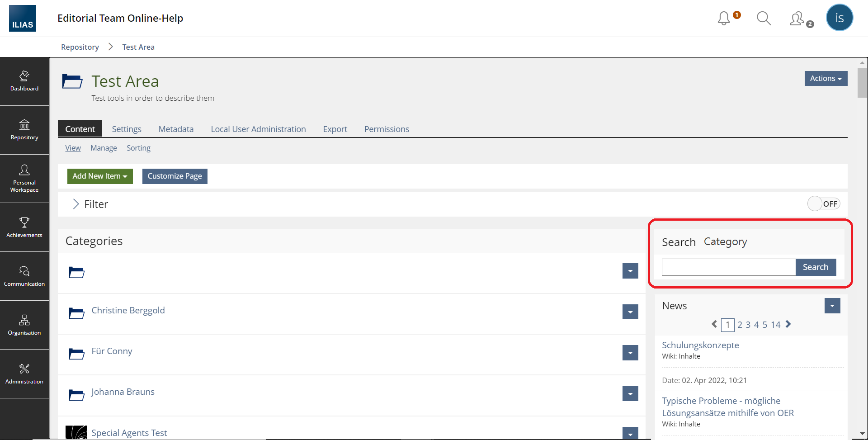This screenshot has height=440, width=868.
Task: Open Repository in sidebar
Action: pyautogui.click(x=24, y=130)
